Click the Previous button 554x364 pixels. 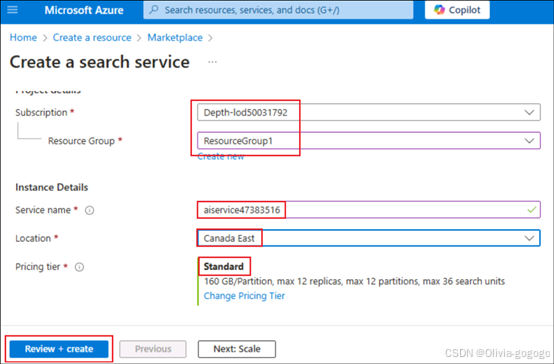(153, 349)
